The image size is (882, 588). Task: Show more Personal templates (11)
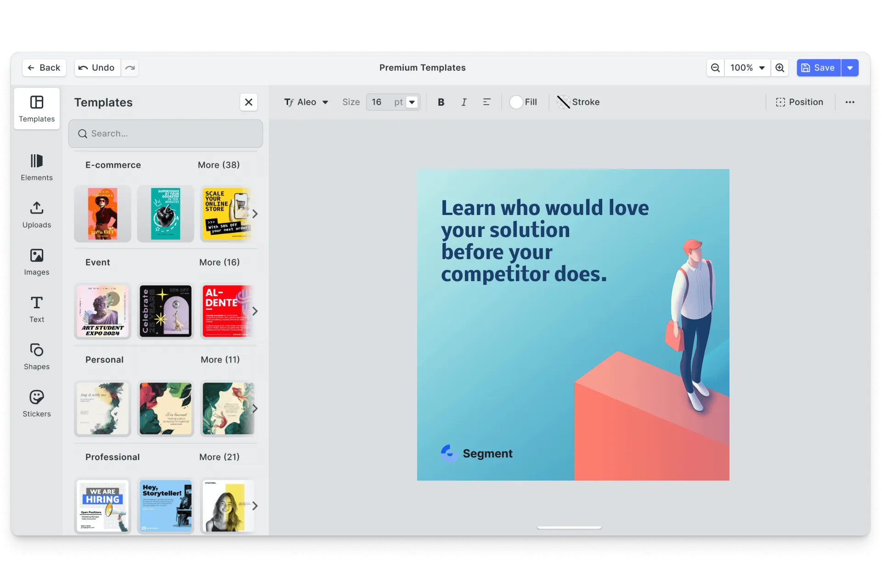220,360
